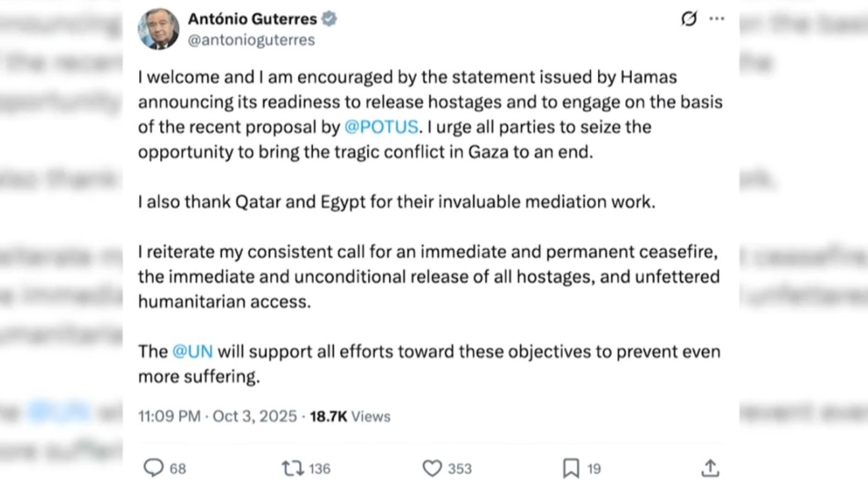Click the 19 bookmarks count
868x487 pixels.
tap(594, 469)
